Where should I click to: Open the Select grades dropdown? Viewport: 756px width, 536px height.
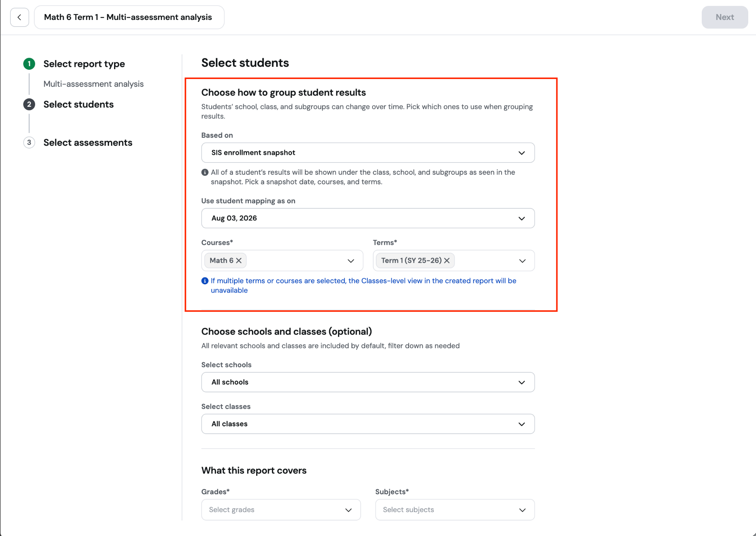point(281,510)
